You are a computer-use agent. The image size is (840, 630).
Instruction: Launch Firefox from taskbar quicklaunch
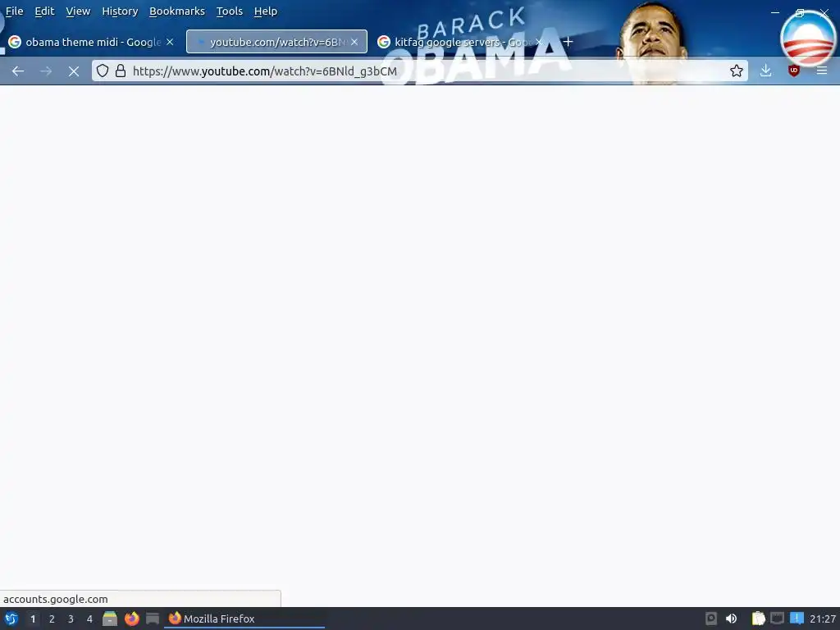coord(132,619)
